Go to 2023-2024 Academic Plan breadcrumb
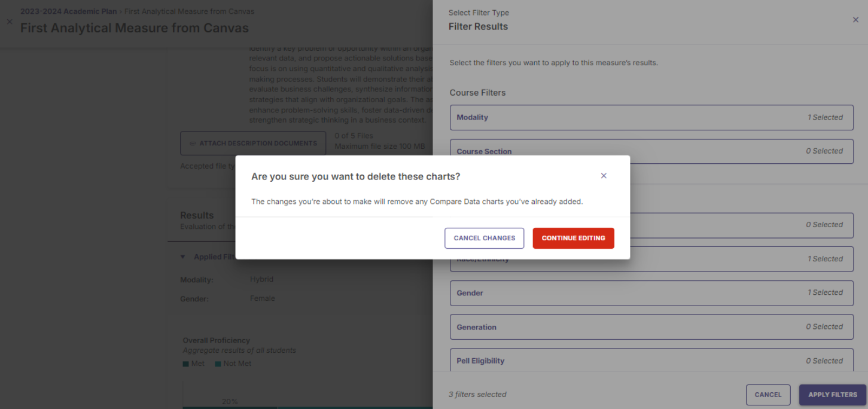 point(68,11)
